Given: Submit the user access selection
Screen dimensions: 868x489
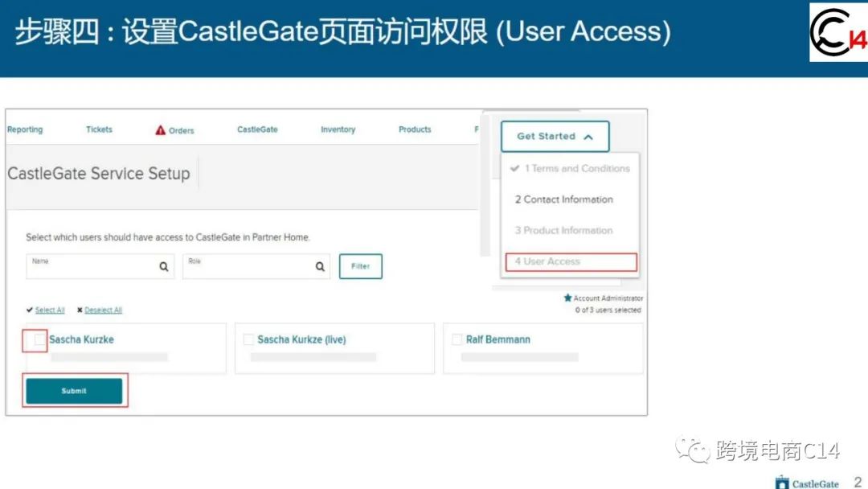Looking at the screenshot, I should (x=74, y=391).
